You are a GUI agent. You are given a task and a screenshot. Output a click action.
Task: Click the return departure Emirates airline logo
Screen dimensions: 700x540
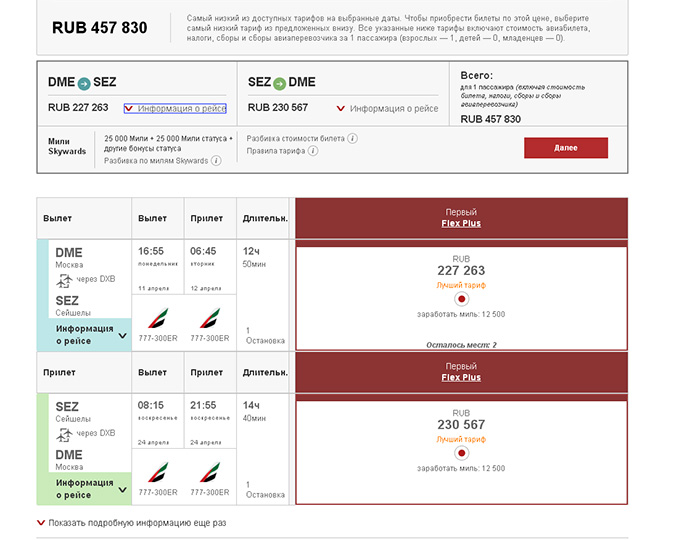point(158,472)
